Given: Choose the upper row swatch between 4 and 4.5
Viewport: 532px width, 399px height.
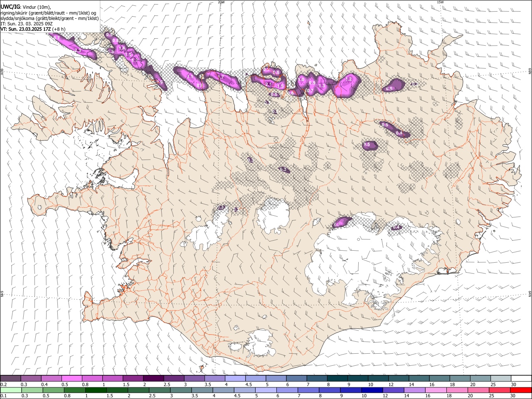Looking at the screenshot, I should coord(235,378).
